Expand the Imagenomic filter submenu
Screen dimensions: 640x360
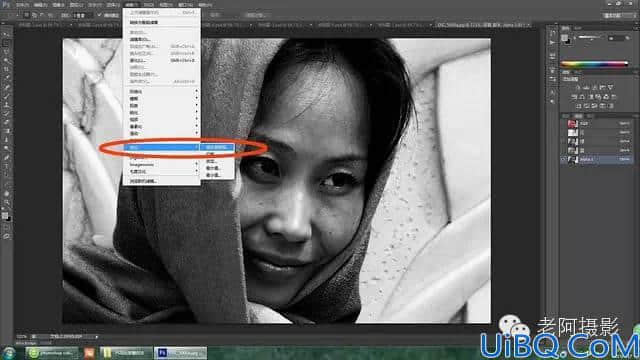(x=162, y=164)
